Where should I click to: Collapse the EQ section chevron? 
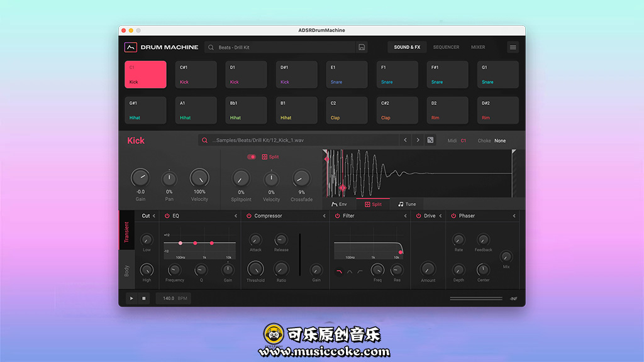point(236,216)
